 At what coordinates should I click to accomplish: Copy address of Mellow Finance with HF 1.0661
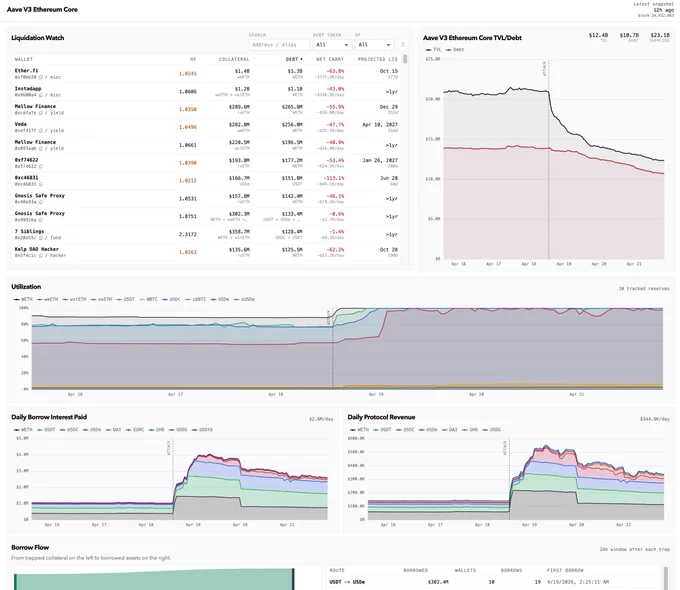pos(41,148)
